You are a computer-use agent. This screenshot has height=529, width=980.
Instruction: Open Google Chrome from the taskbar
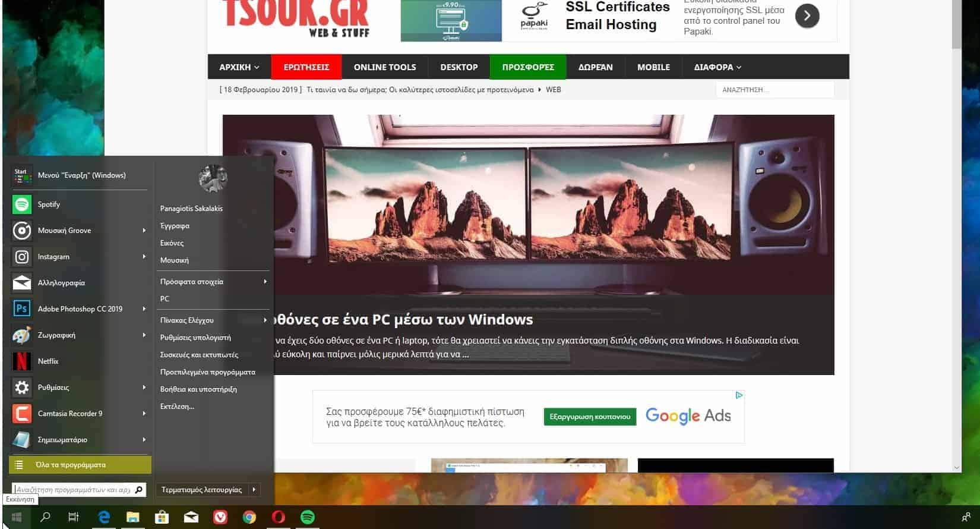[x=249, y=517]
